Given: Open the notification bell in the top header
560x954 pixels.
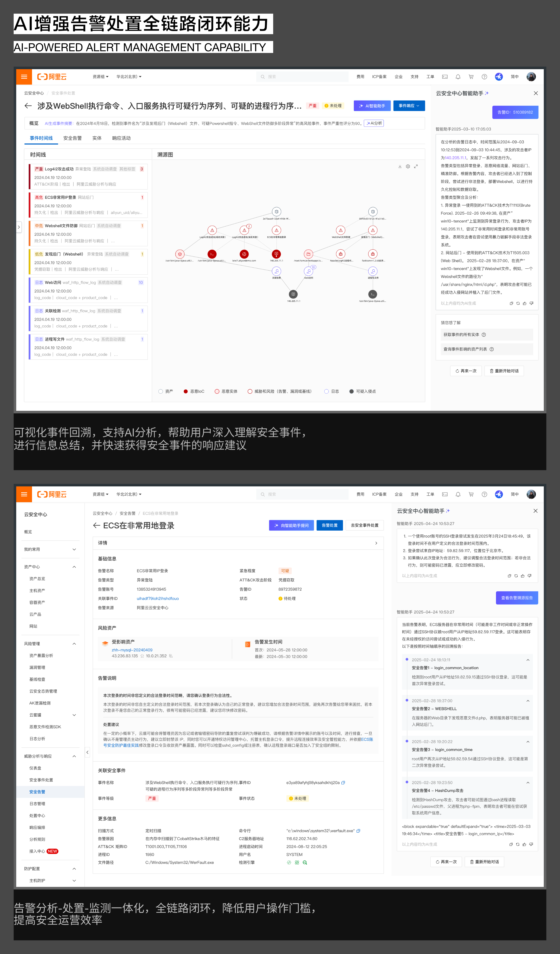Looking at the screenshot, I should (x=458, y=77).
